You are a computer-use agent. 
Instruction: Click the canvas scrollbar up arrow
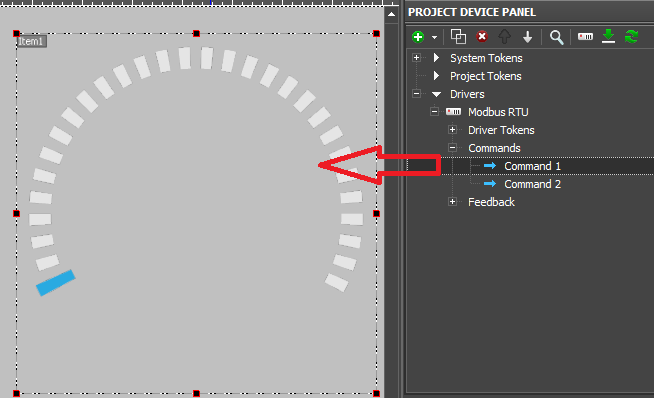[391, 15]
